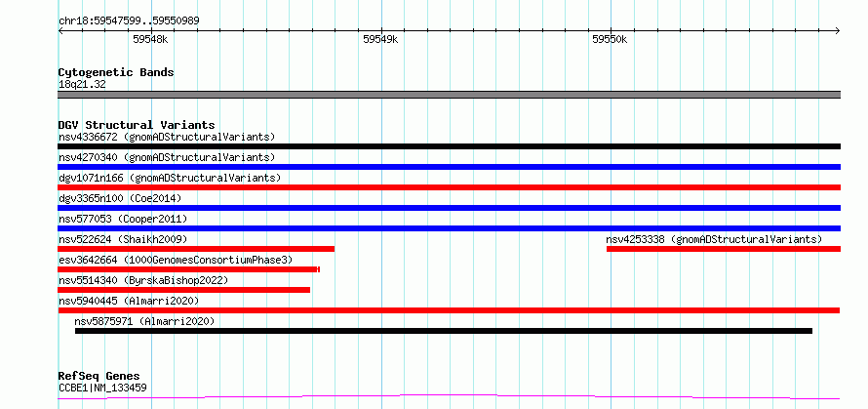Select the nsv5940445 red variant bar

pyautogui.click(x=449, y=310)
